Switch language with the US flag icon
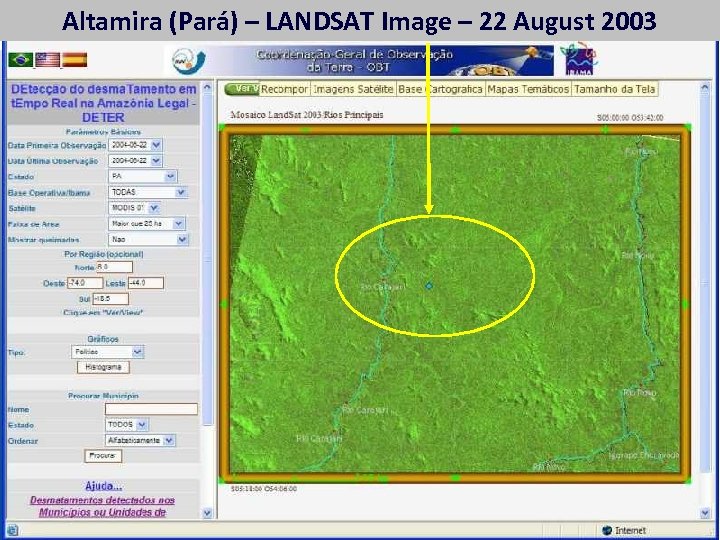 pyautogui.click(x=48, y=60)
